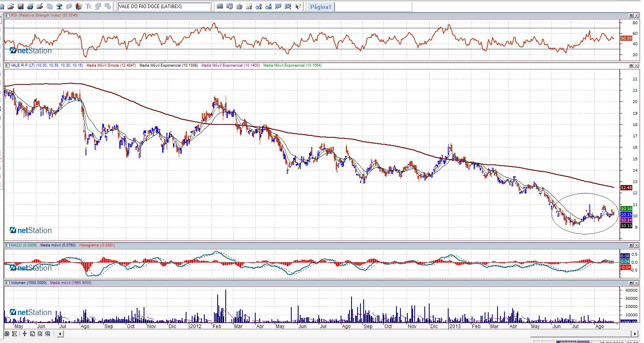644x343 pixels.
Task: Click the open folder icon in toolbar
Action: click(11, 6)
